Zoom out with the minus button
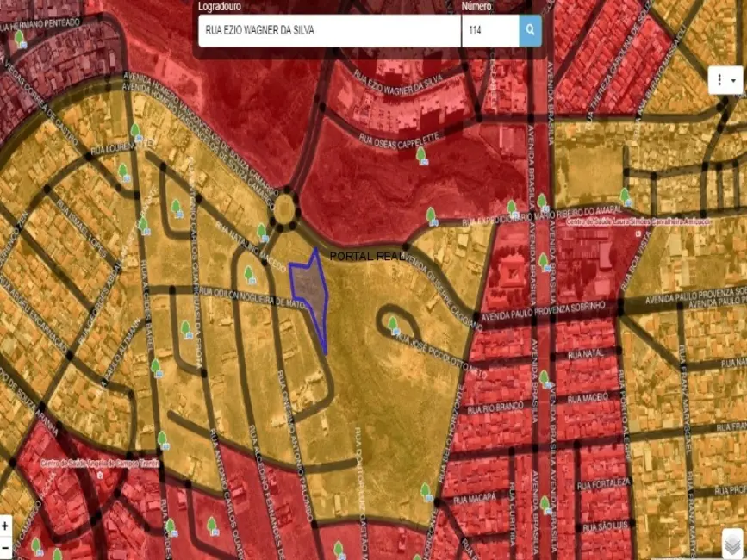The width and height of the screenshot is (747, 560). 6,546
